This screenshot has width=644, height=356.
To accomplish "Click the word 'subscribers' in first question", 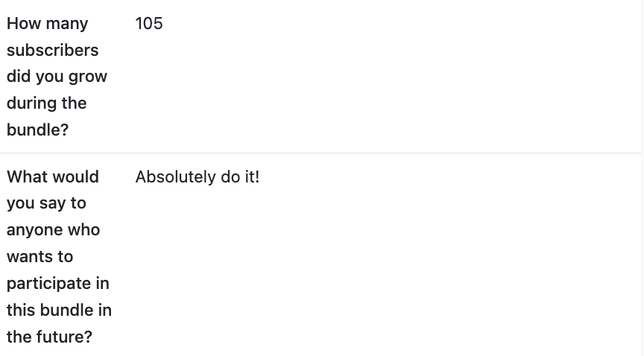I will click(52, 51).
